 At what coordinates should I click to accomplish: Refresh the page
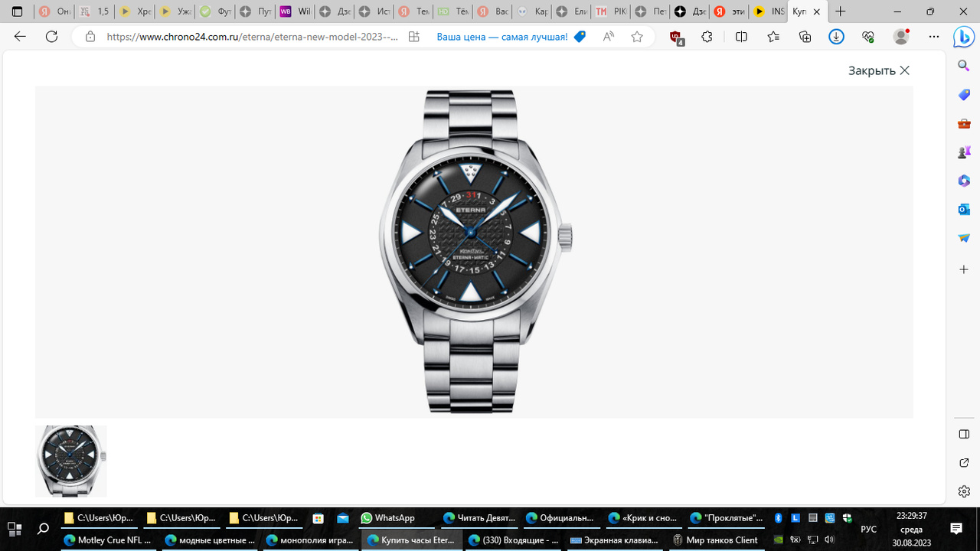click(51, 37)
